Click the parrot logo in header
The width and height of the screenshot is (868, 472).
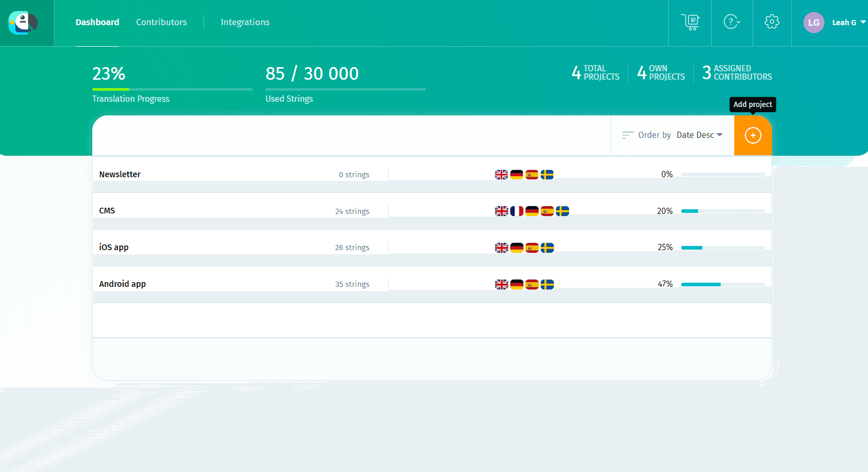coord(23,23)
